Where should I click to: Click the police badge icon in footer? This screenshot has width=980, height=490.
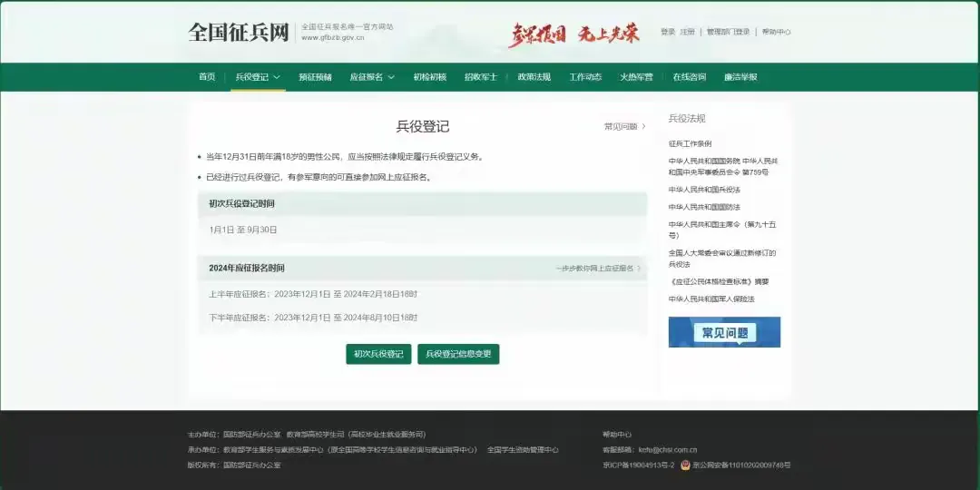(684, 465)
